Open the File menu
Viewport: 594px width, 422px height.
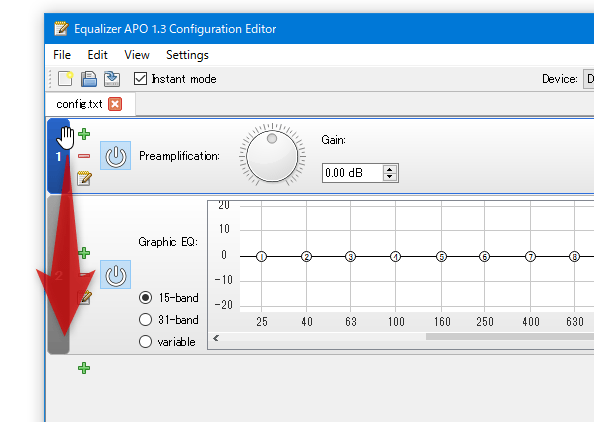(x=62, y=55)
